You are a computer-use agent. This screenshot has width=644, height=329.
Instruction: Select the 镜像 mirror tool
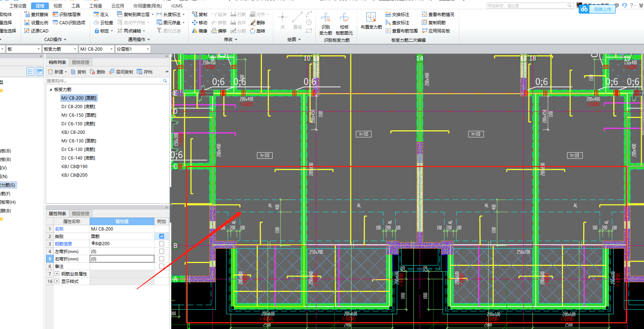click(199, 31)
